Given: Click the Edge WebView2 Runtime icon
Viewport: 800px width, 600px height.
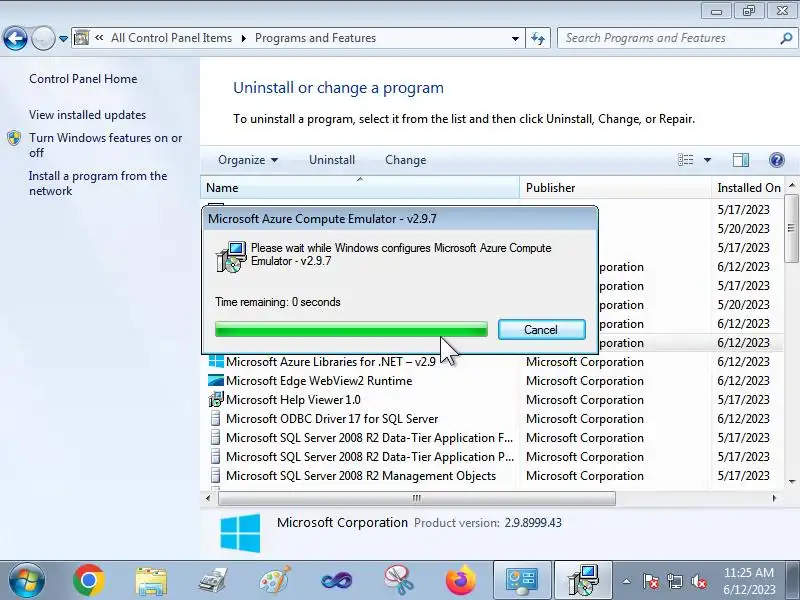Looking at the screenshot, I should 216,381.
